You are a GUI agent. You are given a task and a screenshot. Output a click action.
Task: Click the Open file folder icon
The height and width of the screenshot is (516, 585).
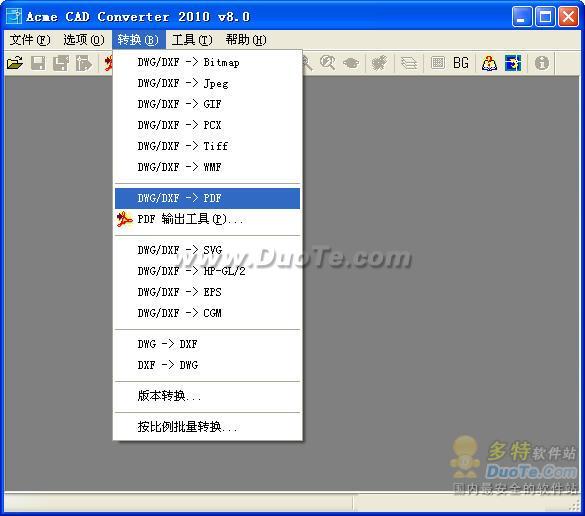(x=15, y=63)
